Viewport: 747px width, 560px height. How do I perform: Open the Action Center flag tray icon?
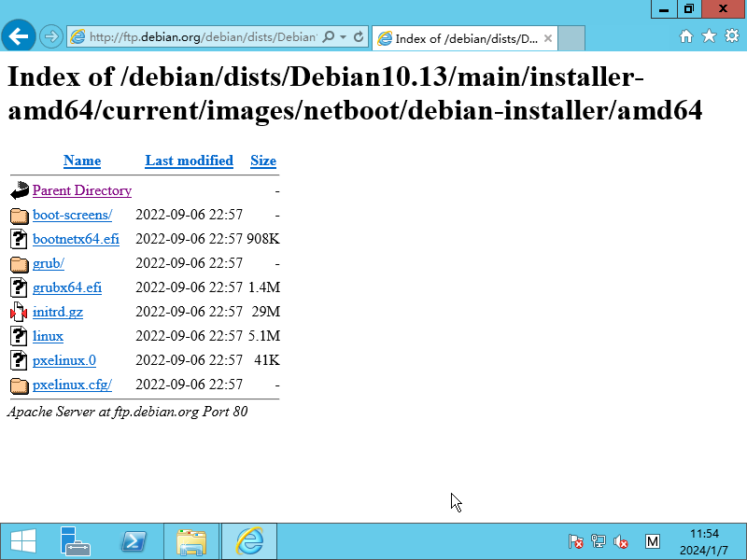pyautogui.click(x=575, y=541)
